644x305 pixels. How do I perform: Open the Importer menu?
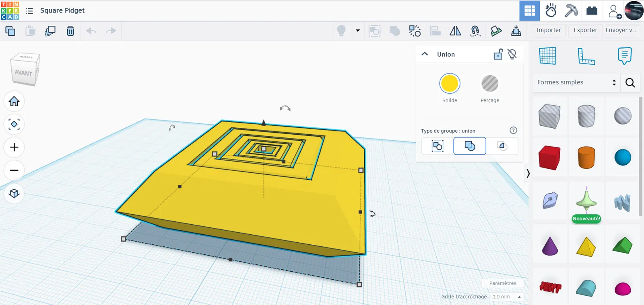(x=548, y=30)
